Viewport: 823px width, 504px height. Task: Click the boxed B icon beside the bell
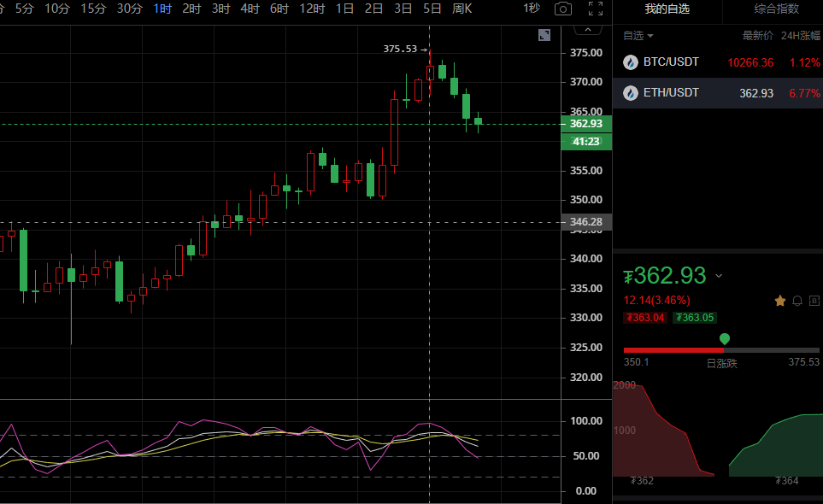point(814,301)
